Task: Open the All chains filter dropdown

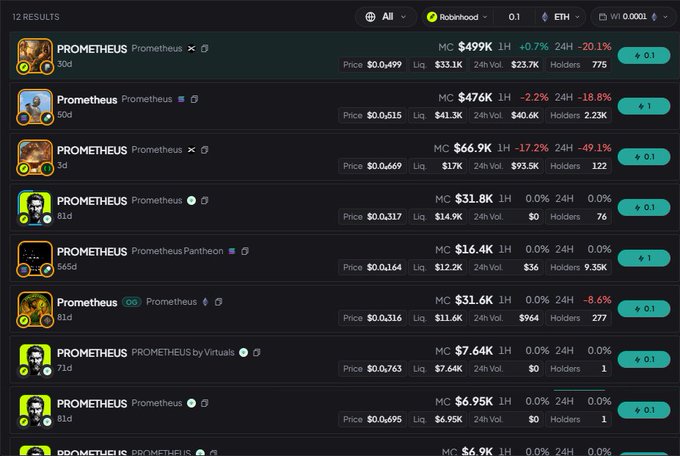Action: click(386, 17)
